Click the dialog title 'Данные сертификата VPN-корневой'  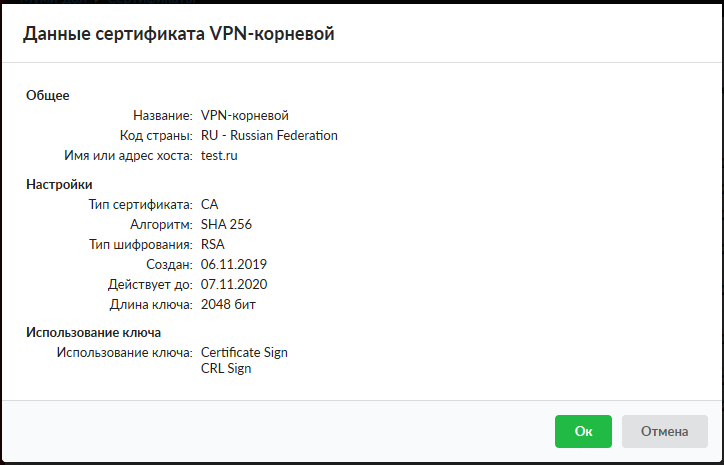point(178,34)
